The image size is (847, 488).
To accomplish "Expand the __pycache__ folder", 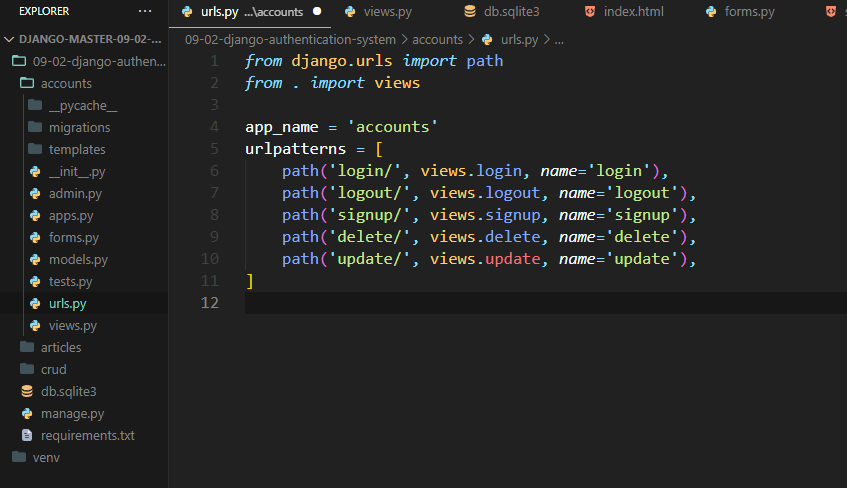I will (84, 105).
